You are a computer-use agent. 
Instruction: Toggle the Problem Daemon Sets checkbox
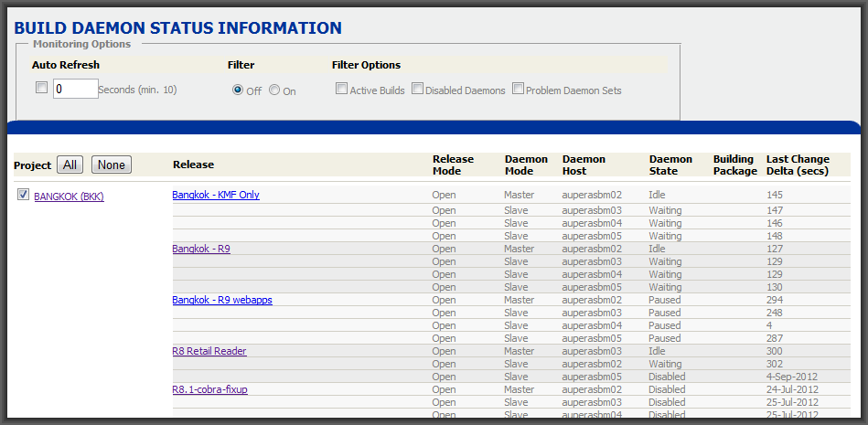click(x=518, y=90)
